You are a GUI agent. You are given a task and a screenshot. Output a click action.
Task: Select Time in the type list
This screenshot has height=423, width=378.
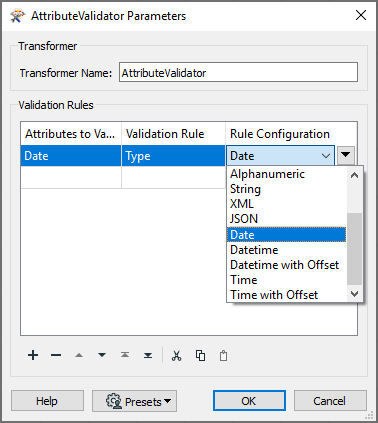[x=286, y=280]
